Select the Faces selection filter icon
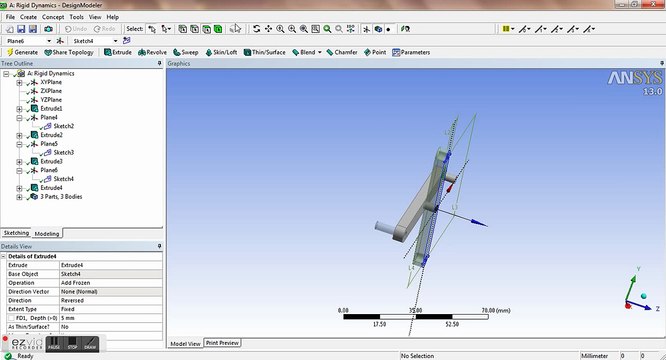This screenshot has height=360, width=666. tap(206, 29)
